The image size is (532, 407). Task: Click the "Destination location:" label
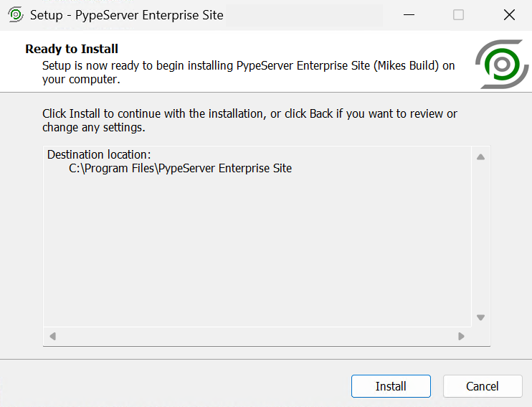[99, 154]
